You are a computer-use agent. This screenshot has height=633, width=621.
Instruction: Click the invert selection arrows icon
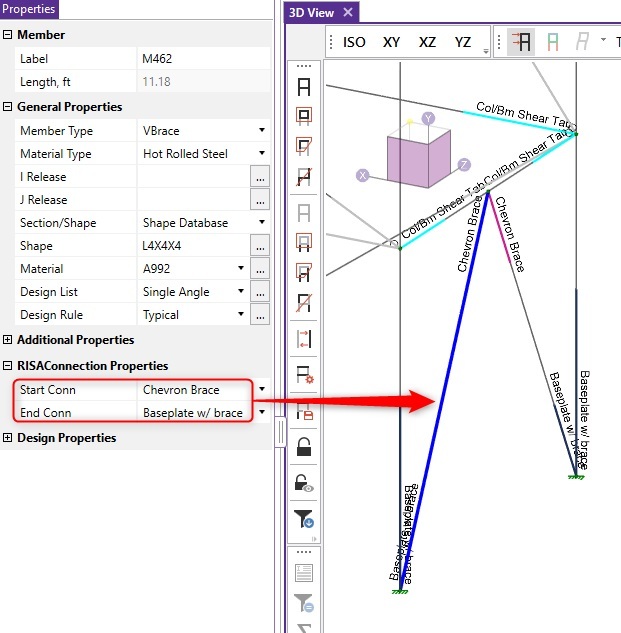pos(304,338)
